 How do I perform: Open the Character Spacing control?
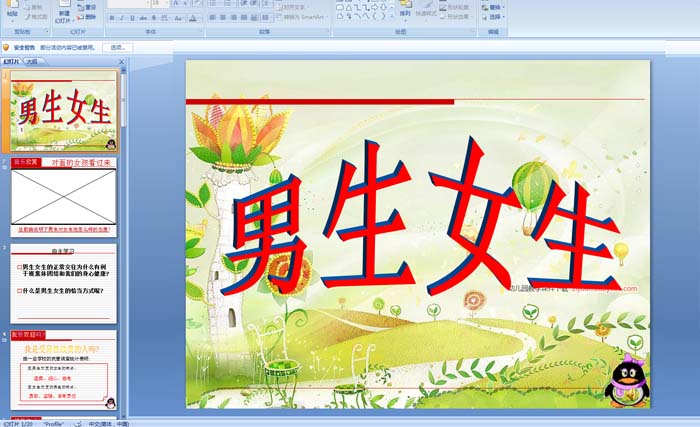(x=164, y=18)
